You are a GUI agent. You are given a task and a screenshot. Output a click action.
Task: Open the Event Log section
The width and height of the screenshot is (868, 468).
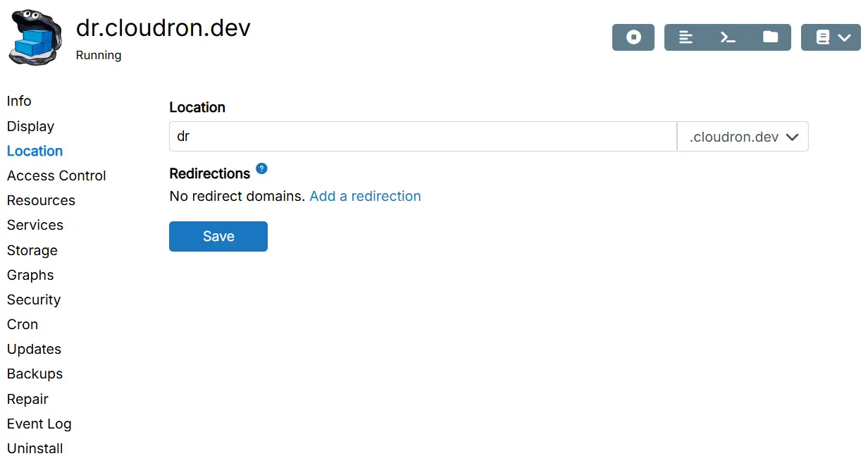click(x=39, y=424)
